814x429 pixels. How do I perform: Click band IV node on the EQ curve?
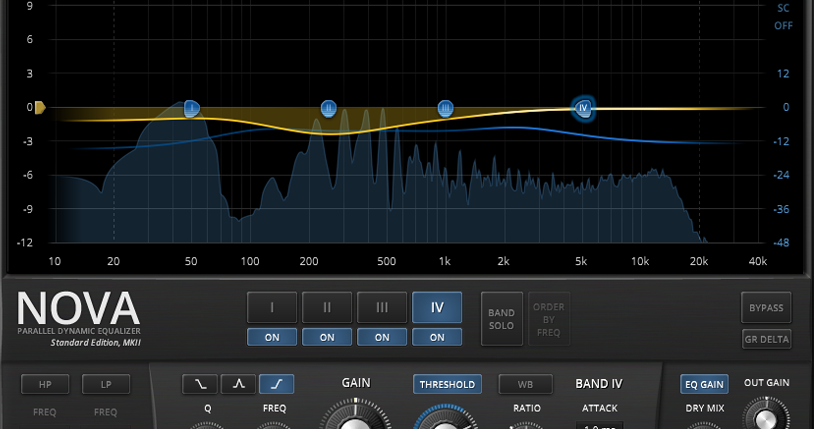click(583, 107)
